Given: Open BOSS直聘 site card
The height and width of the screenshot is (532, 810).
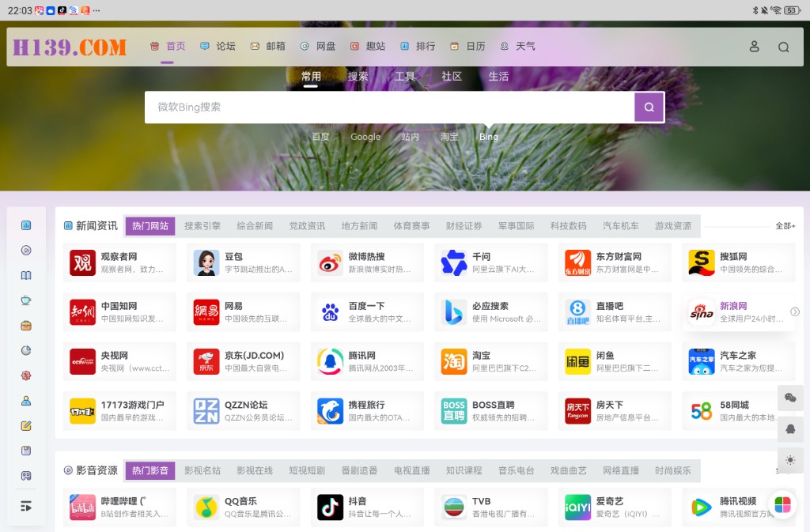Looking at the screenshot, I should 491,411.
